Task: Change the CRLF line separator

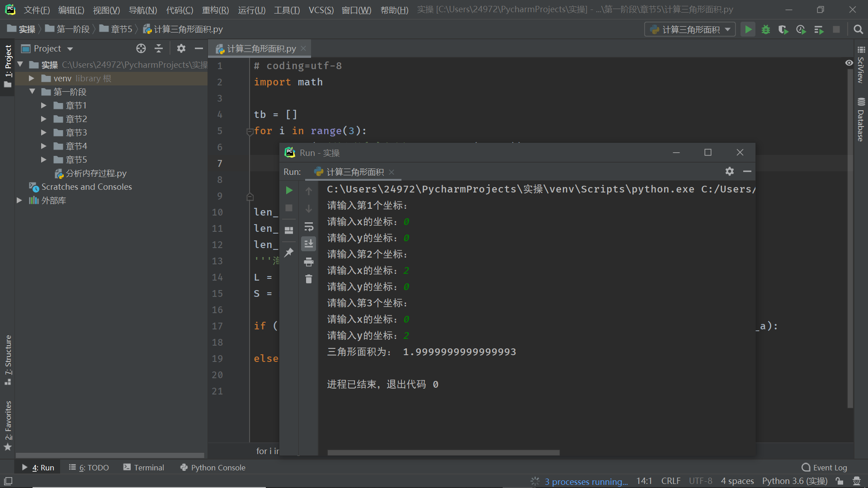Action: coord(670,481)
